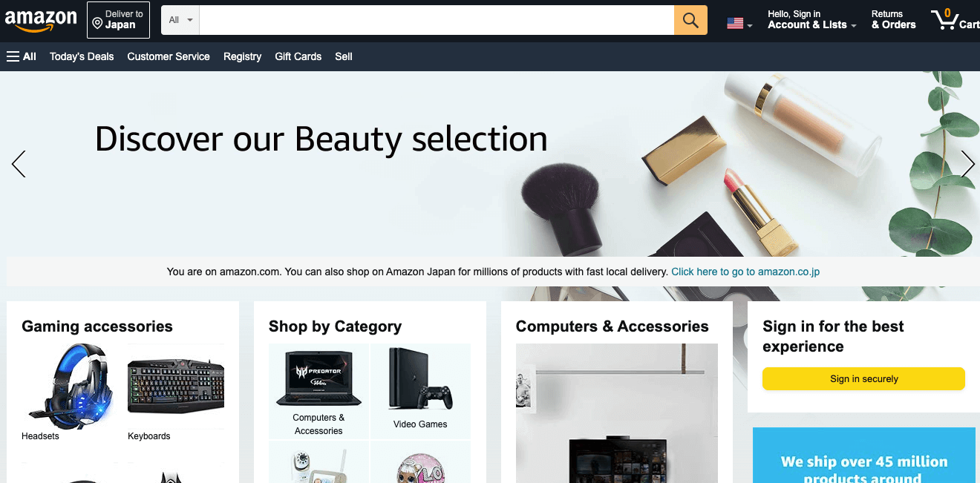Open Today's Deals in the navigation bar

(x=82, y=56)
